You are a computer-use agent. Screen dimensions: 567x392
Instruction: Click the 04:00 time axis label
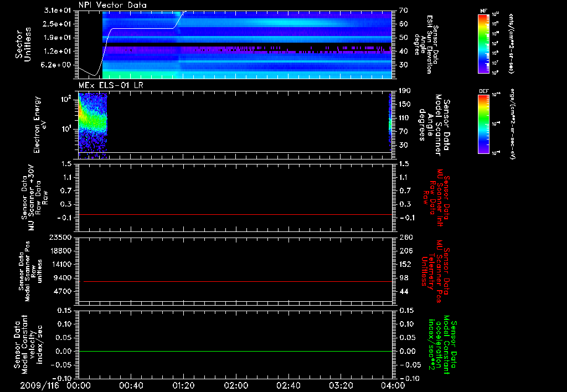point(393,385)
